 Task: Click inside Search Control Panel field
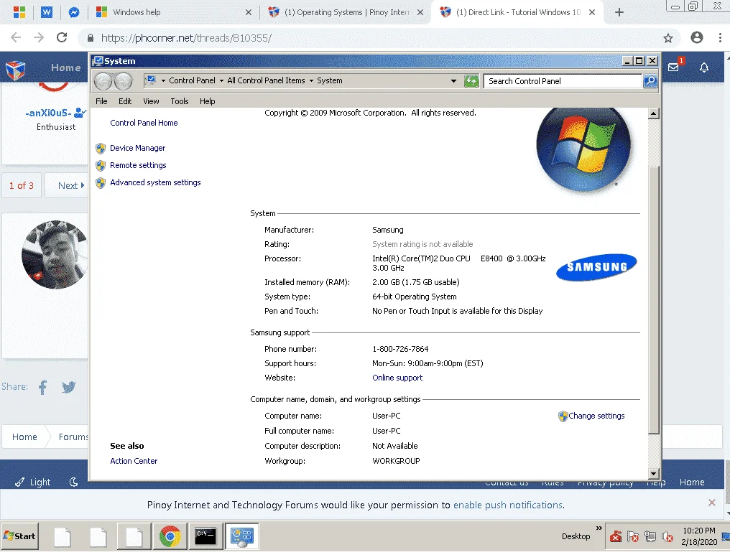pyautogui.click(x=563, y=81)
